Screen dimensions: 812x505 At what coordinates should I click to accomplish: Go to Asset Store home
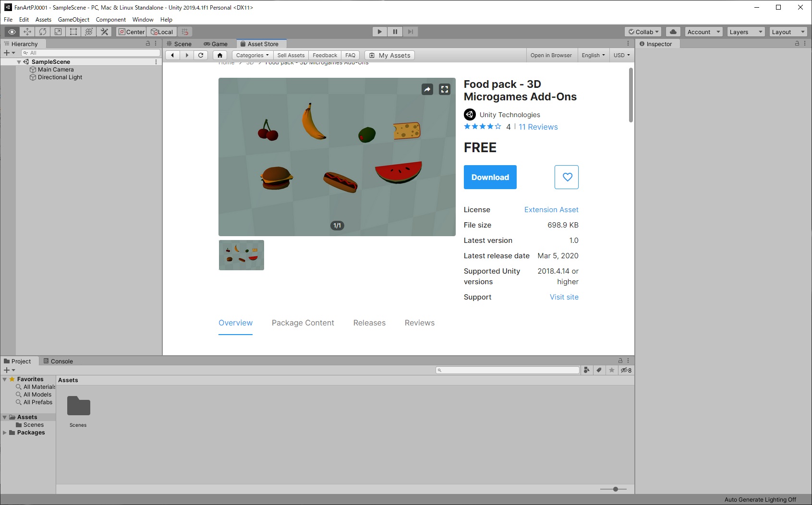(x=220, y=55)
